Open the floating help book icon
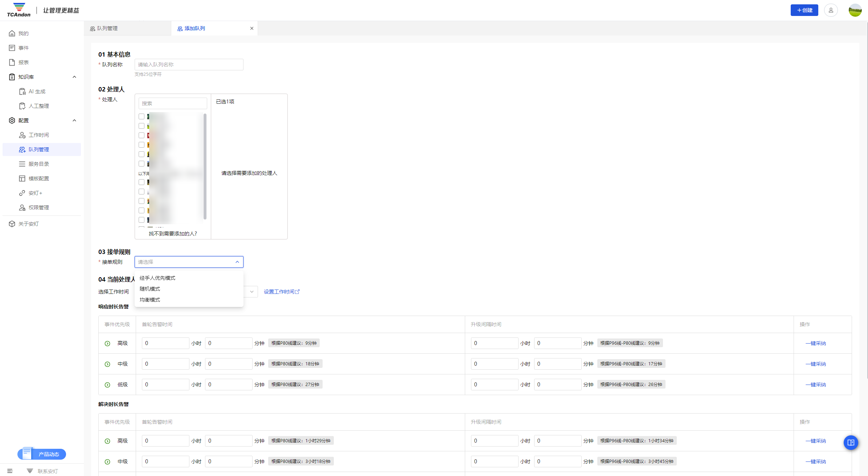 [851, 442]
